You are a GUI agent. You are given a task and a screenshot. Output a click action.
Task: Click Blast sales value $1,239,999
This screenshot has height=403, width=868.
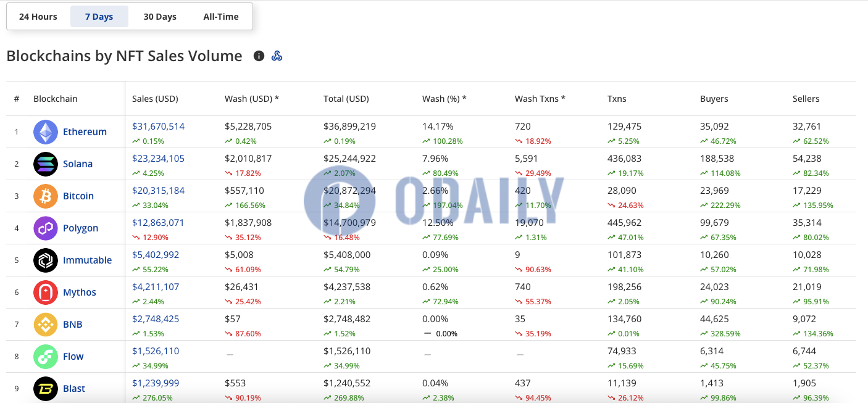[x=156, y=383]
